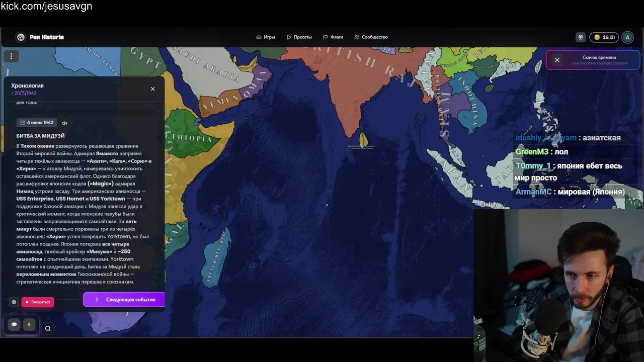Click chat username T0mmy_1

[x=533, y=166]
